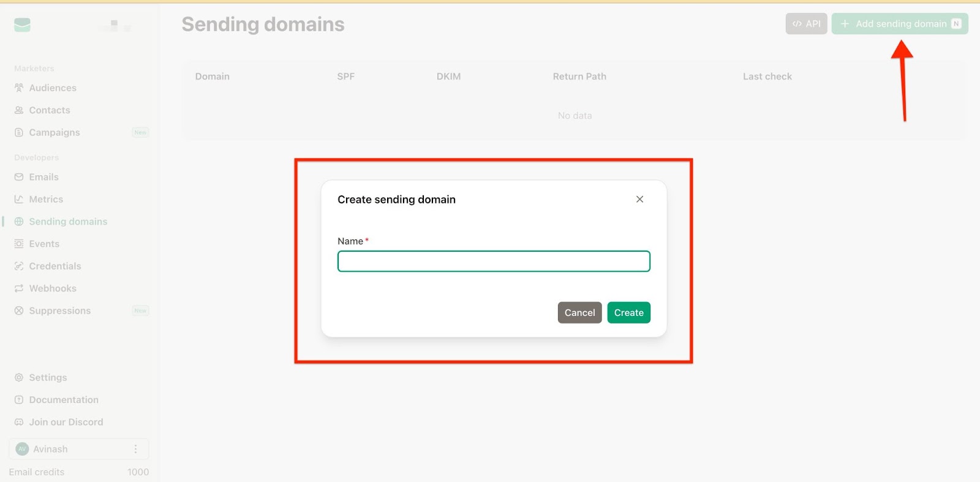Go to Contacts page
Image resolution: width=980 pixels, height=482 pixels.
(50, 110)
